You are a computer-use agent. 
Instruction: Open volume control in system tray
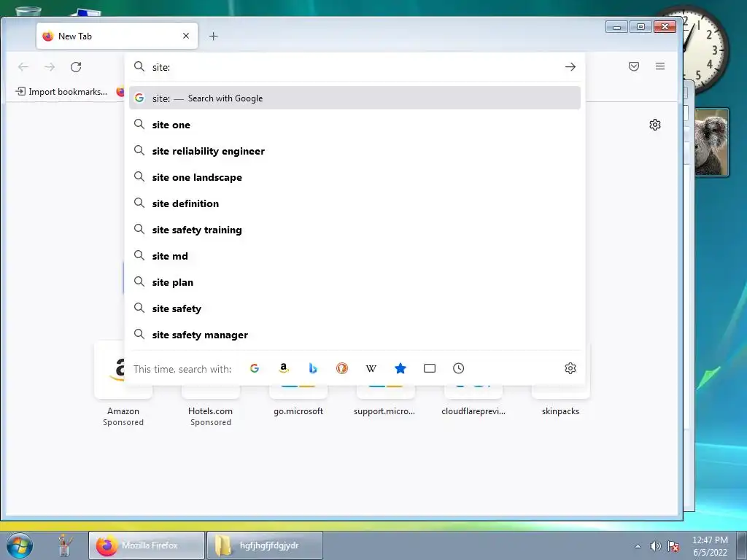pos(656,546)
